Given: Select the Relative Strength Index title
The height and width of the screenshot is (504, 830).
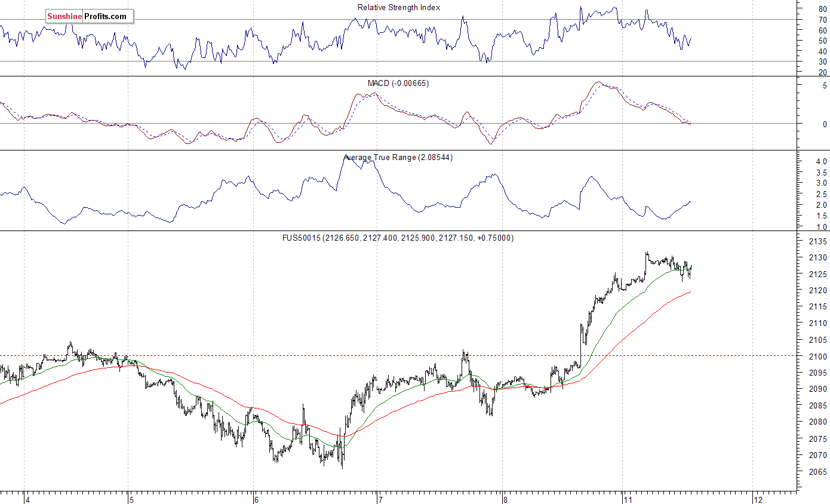Looking at the screenshot, I should tap(399, 7).
